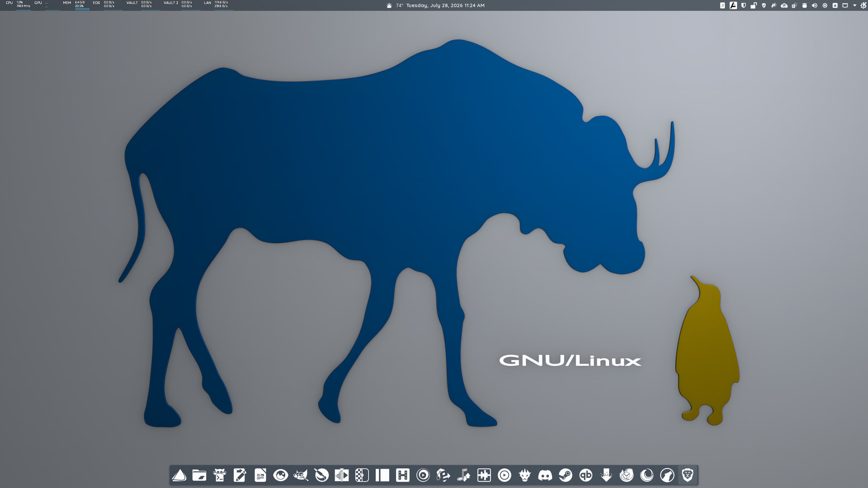The width and height of the screenshot is (868, 488).
Task: Open the unlocked padlock tray icon
Action: [x=754, y=5]
